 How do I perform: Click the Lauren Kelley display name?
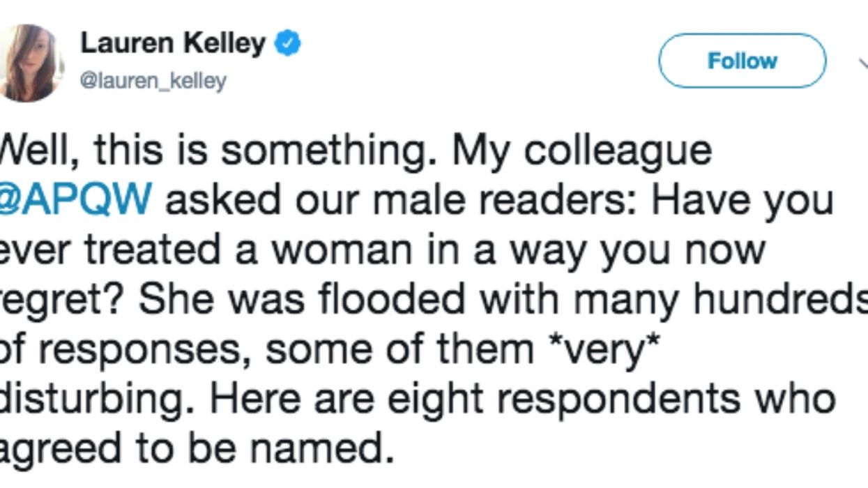tap(173, 44)
